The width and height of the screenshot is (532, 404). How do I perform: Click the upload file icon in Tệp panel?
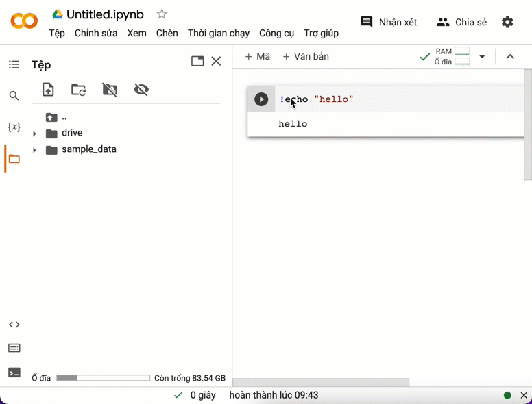[x=48, y=90]
